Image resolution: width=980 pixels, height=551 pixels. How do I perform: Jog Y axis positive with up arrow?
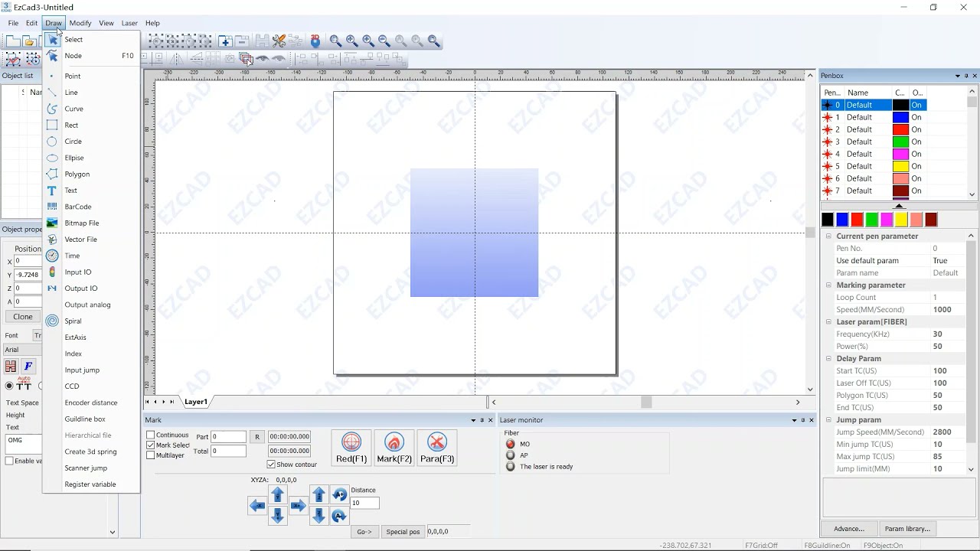point(278,495)
